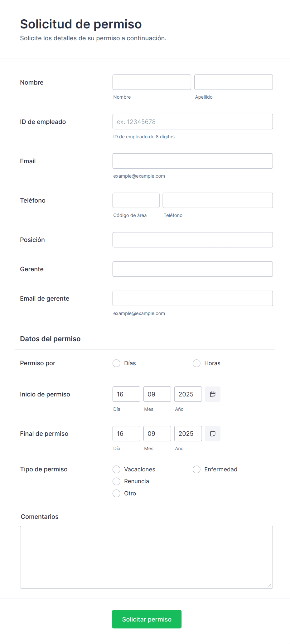Focus the Email de gerente field
Screen dimensions: 290x644
click(x=192, y=298)
